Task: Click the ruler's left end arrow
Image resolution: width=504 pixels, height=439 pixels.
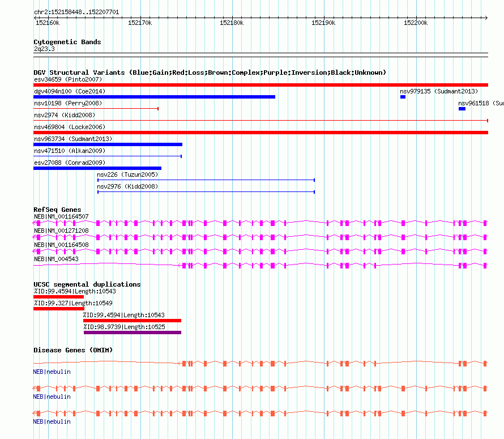Action: coord(35,18)
